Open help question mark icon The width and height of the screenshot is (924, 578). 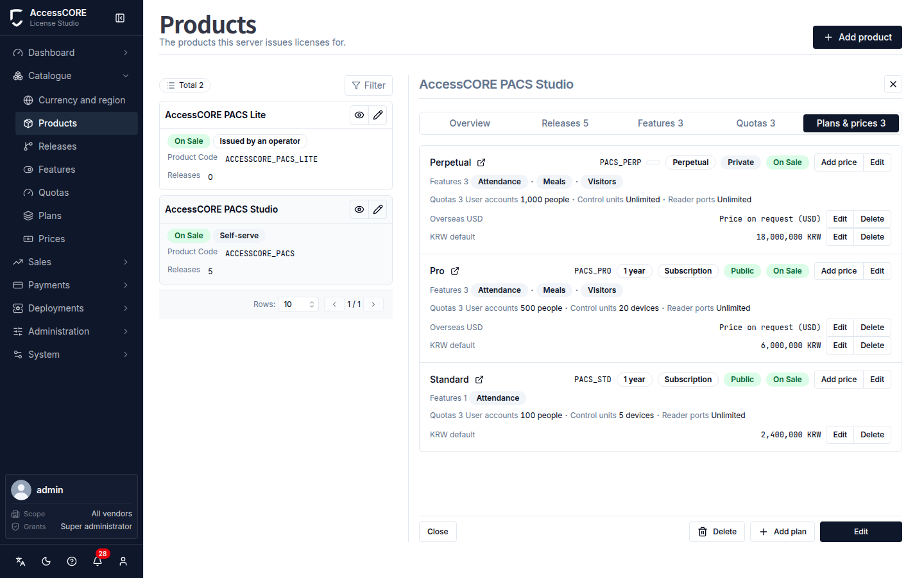click(72, 561)
